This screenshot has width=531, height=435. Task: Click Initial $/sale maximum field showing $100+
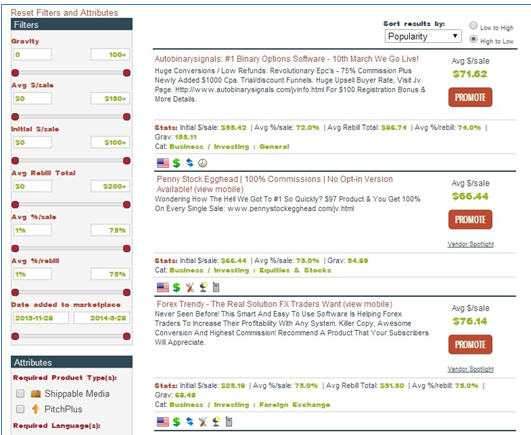[x=110, y=143]
